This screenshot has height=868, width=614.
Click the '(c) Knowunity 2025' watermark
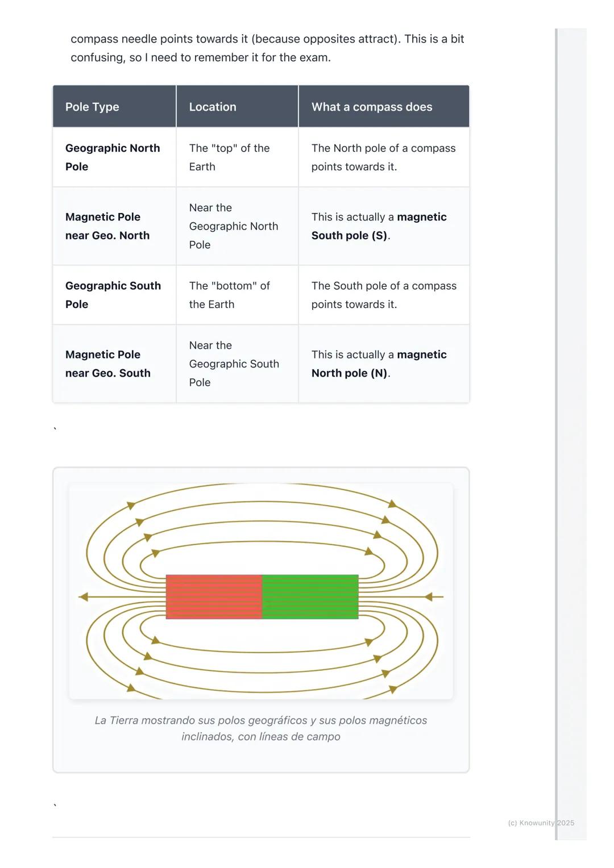pyautogui.click(x=541, y=823)
